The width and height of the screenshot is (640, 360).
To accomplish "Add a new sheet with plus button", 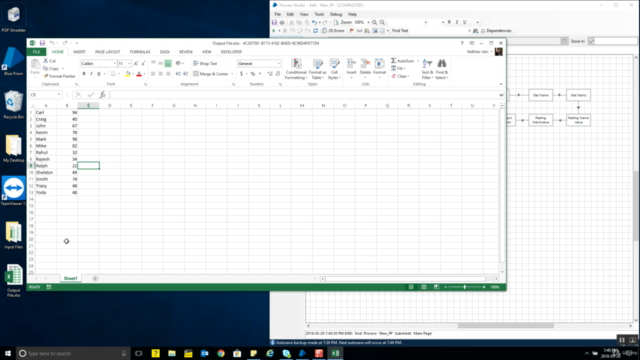I will (x=95, y=278).
